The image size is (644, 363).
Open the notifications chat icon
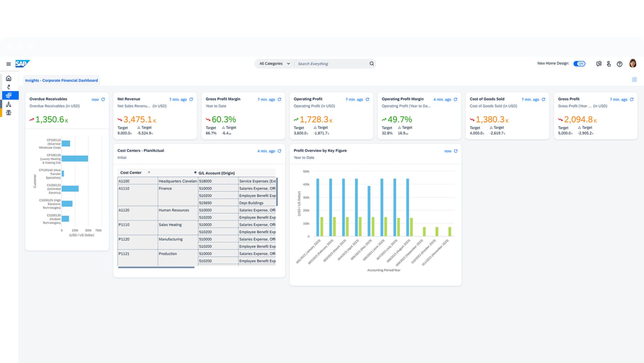(599, 64)
